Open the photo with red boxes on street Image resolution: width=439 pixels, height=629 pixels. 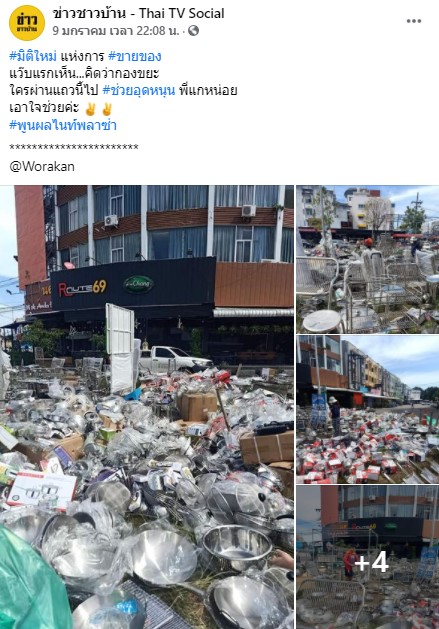(x=368, y=410)
